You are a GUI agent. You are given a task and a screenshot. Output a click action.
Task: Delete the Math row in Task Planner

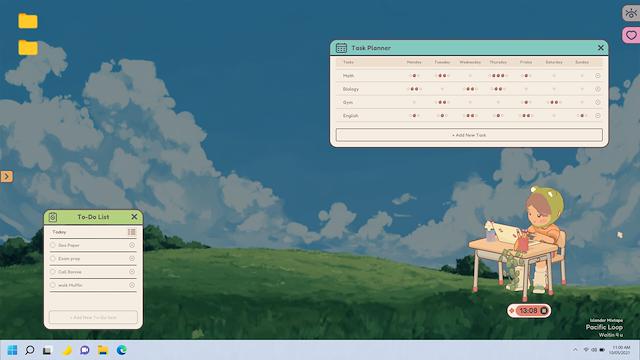tap(598, 76)
